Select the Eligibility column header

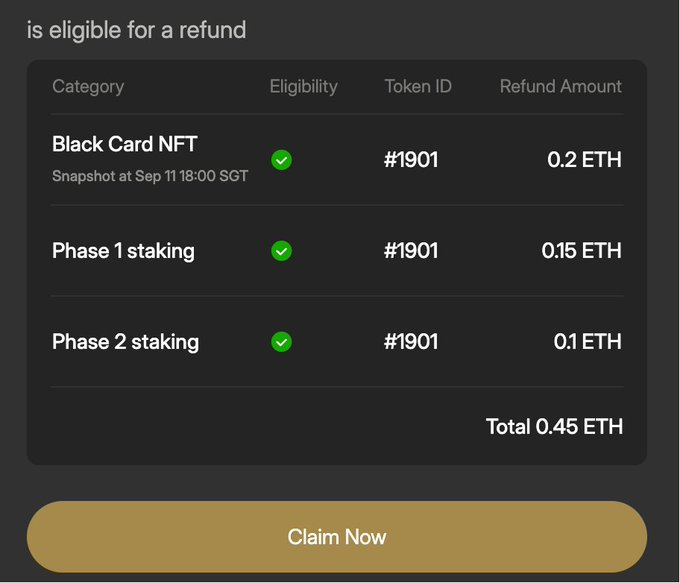click(x=304, y=87)
